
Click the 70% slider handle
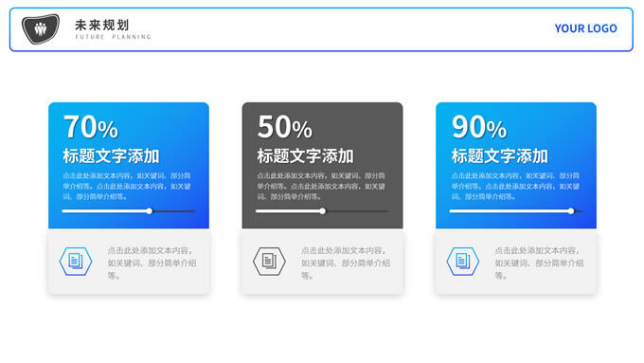click(150, 211)
